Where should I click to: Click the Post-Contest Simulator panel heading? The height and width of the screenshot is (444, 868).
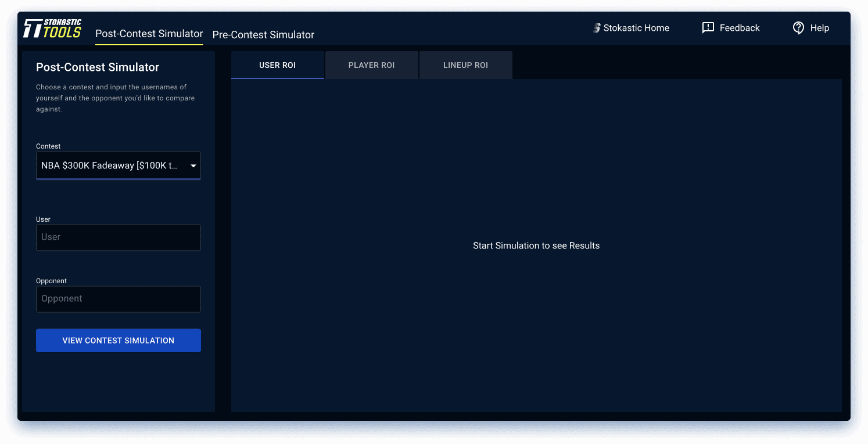98,67
